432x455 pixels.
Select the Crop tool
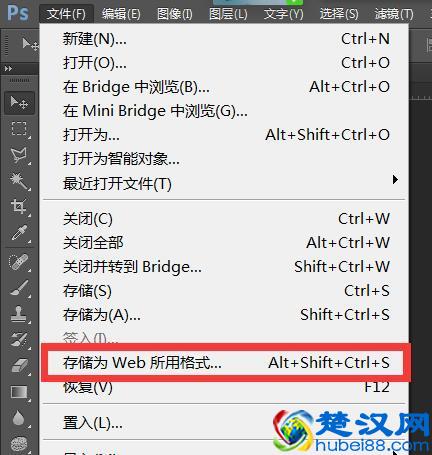point(19,206)
